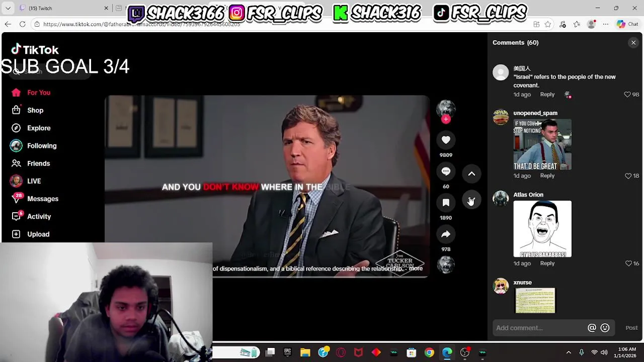Click the Activity icon with 6 badge
644x362 pixels.
tap(16, 216)
